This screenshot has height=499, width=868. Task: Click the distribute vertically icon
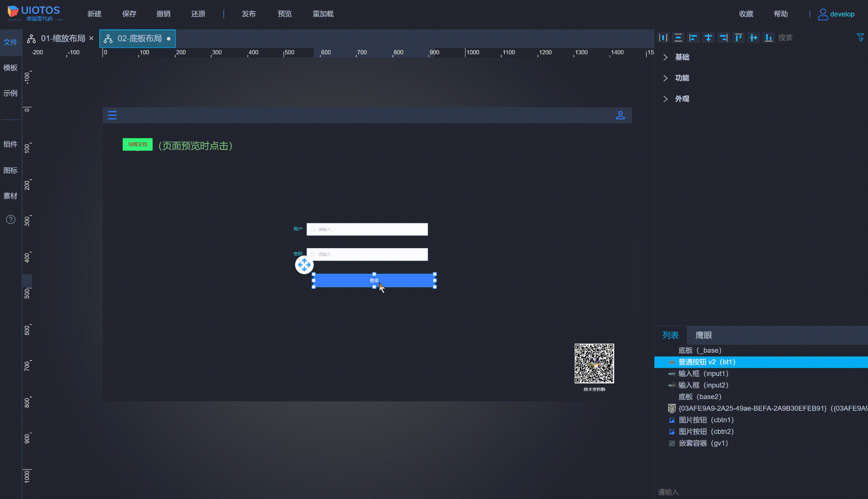[679, 37]
